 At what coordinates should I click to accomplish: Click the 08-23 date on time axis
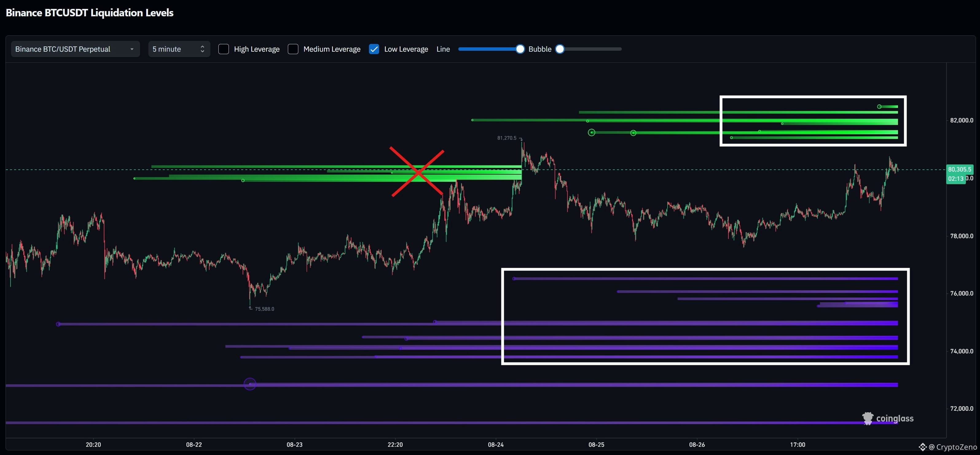pos(294,445)
